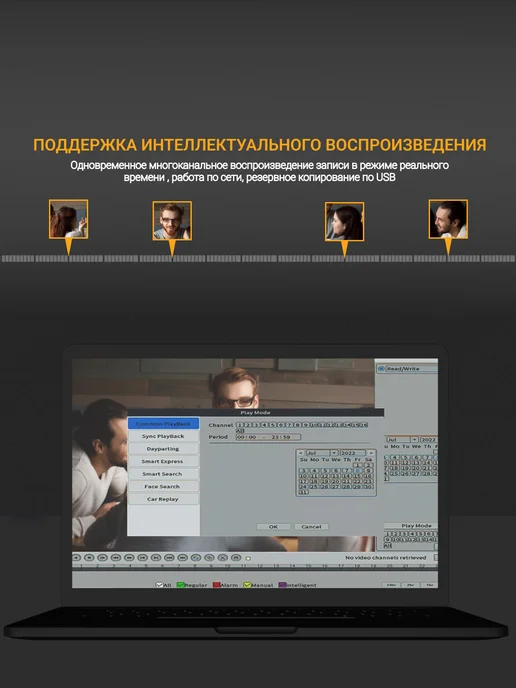This screenshot has height=688, width=516.
Task: Open the Smart Search option
Action: 163,474
